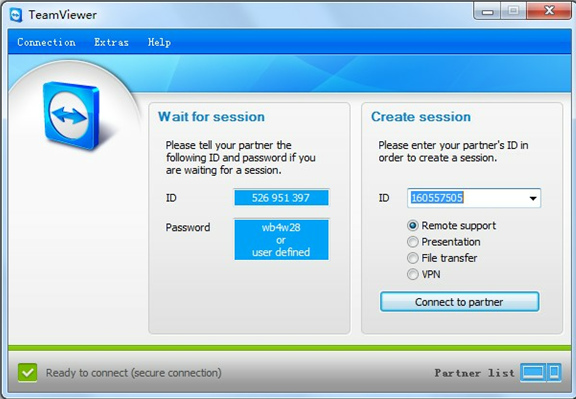Open the Help menu
576x399 pixels.
coord(159,42)
